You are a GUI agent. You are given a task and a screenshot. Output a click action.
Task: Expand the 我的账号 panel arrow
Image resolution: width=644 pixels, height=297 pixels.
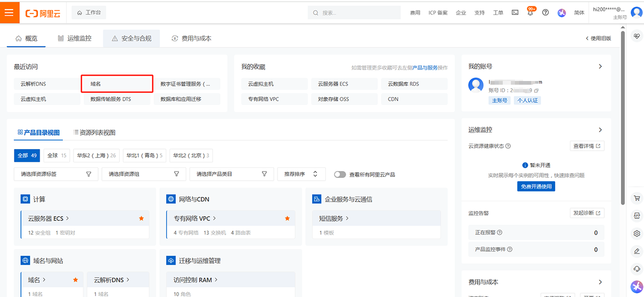click(601, 66)
